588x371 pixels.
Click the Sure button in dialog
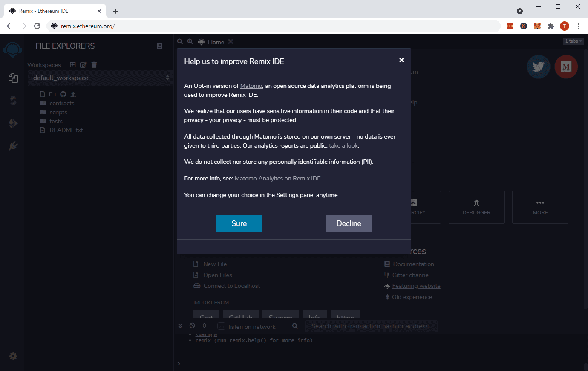[239, 223]
